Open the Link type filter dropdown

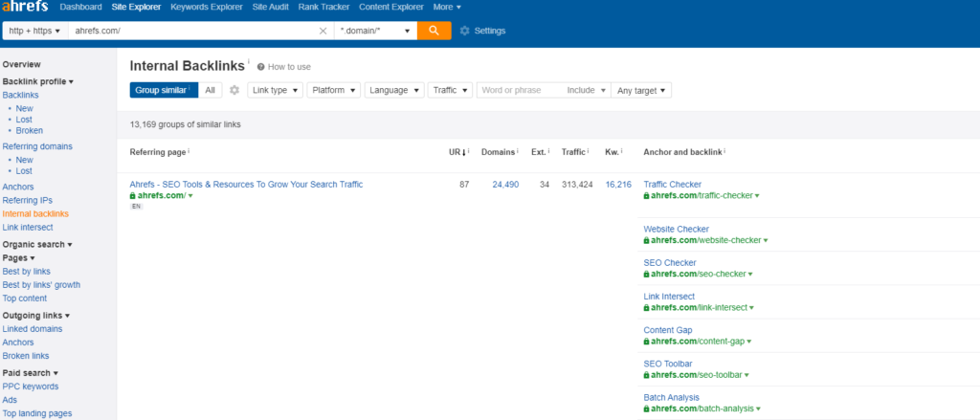tap(275, 90)
